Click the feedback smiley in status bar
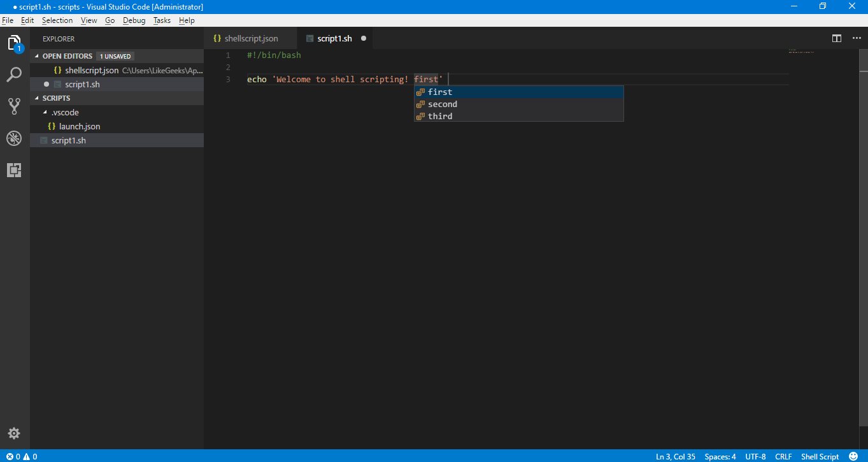The width and height of the screenshot is (868, 462). click(853, 456)
